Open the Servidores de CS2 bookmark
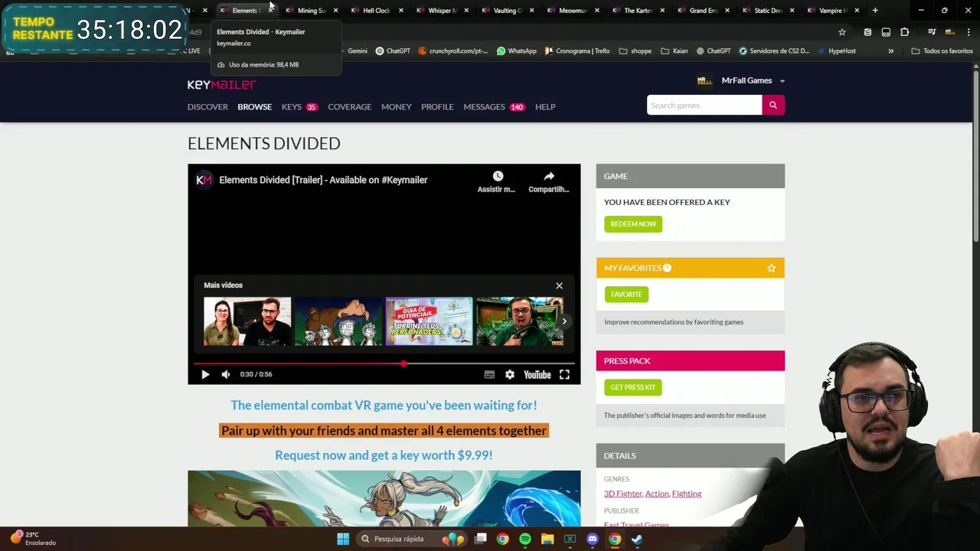The height and width of the screenshot is (551, 980). tap(774, 51)
